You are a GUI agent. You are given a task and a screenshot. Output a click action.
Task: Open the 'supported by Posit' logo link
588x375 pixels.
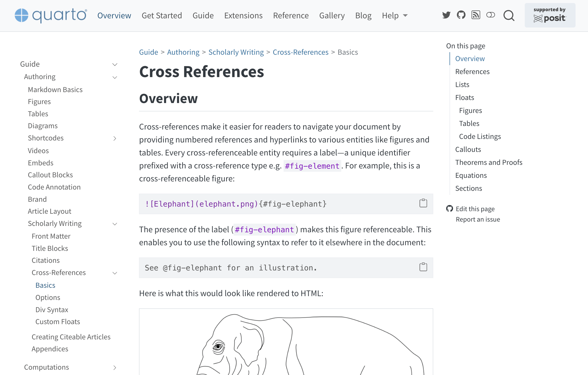[x=550, y=15]
